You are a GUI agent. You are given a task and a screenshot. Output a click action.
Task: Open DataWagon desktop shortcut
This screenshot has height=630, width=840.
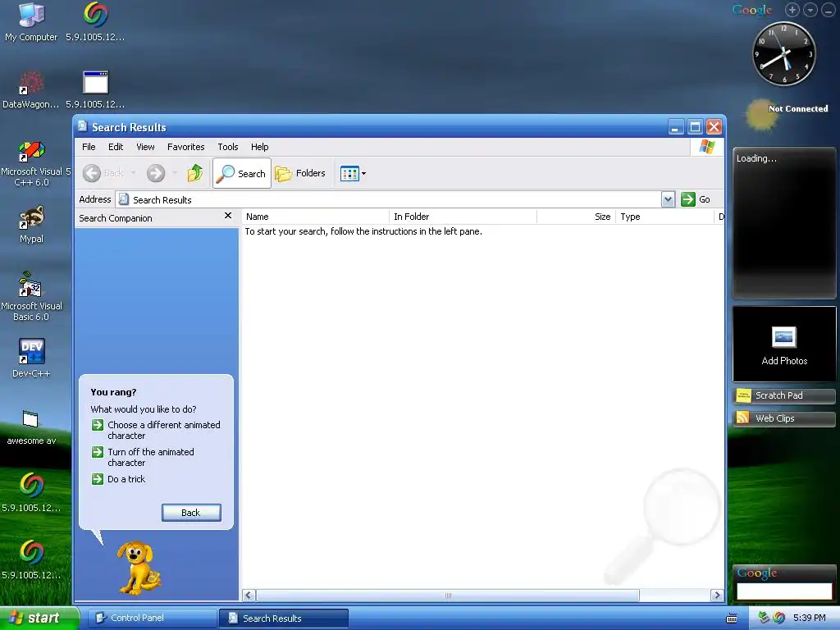point(31,89)
